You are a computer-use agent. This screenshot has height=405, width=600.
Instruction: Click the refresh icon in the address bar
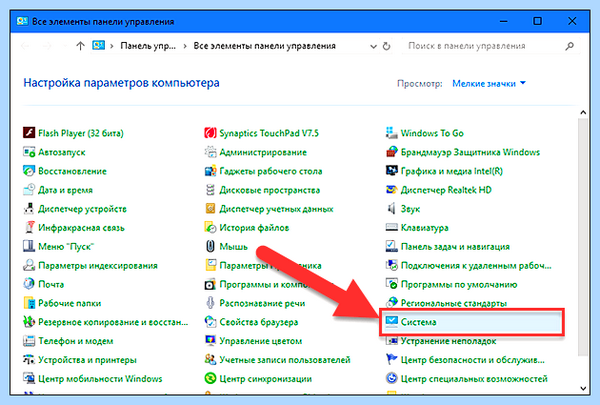387,46
